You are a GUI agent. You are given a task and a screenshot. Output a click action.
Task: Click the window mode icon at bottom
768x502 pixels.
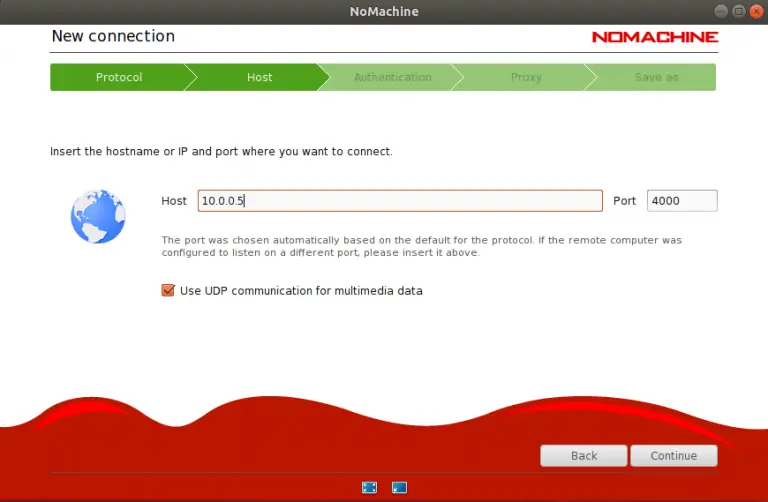pyautogui.click(x=399, y=487)
